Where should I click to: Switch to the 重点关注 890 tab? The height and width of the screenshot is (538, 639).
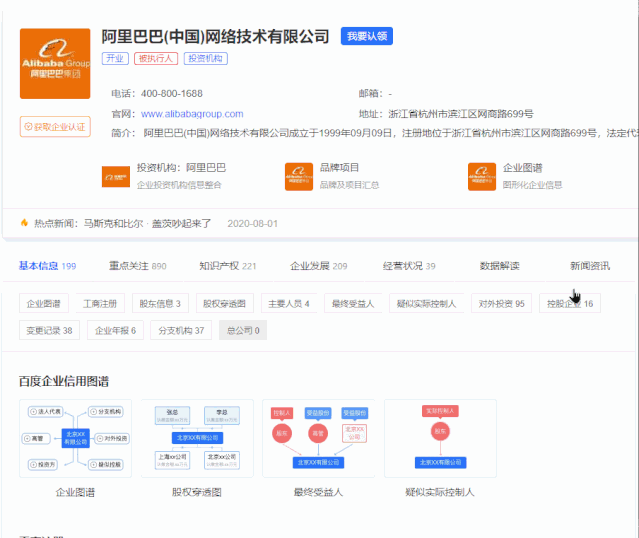click(137, 266)
